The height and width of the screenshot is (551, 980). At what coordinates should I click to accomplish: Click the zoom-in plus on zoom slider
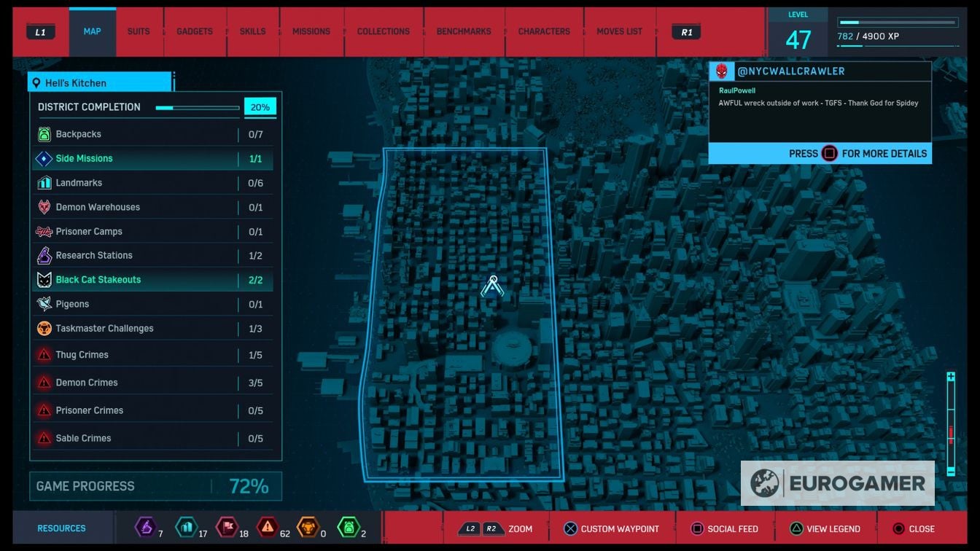click(x=951, y=377)
